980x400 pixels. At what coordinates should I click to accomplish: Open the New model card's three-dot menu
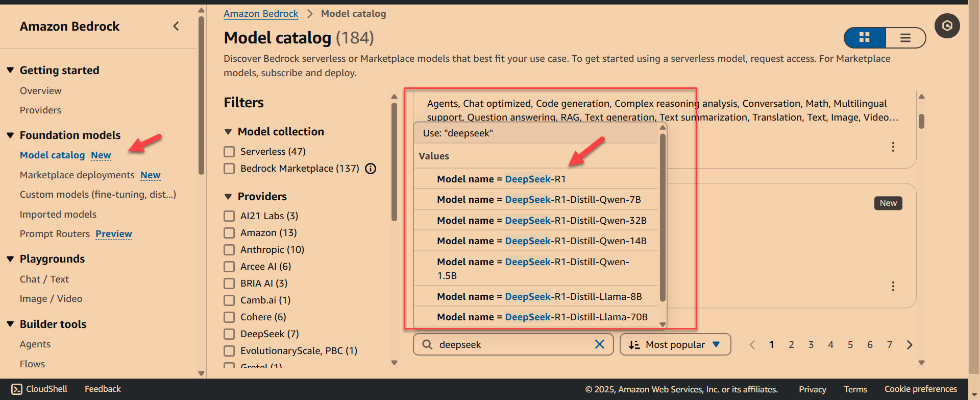893,286
